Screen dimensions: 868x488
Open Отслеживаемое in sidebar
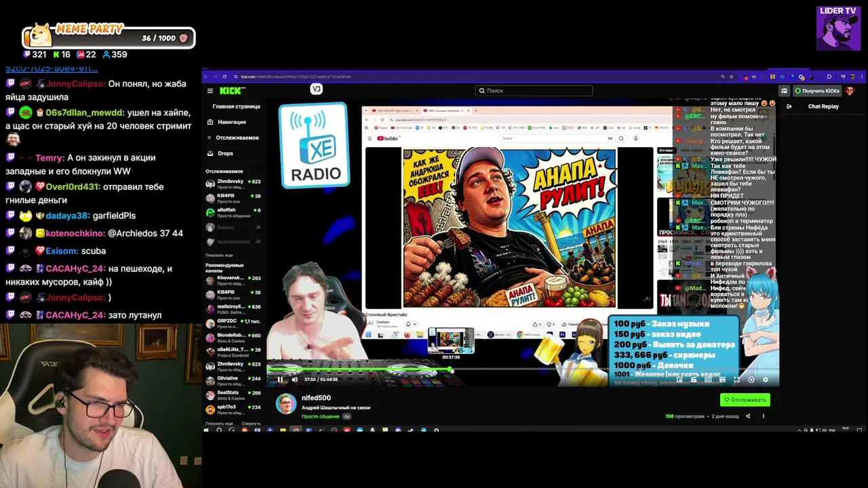point(235,138)
